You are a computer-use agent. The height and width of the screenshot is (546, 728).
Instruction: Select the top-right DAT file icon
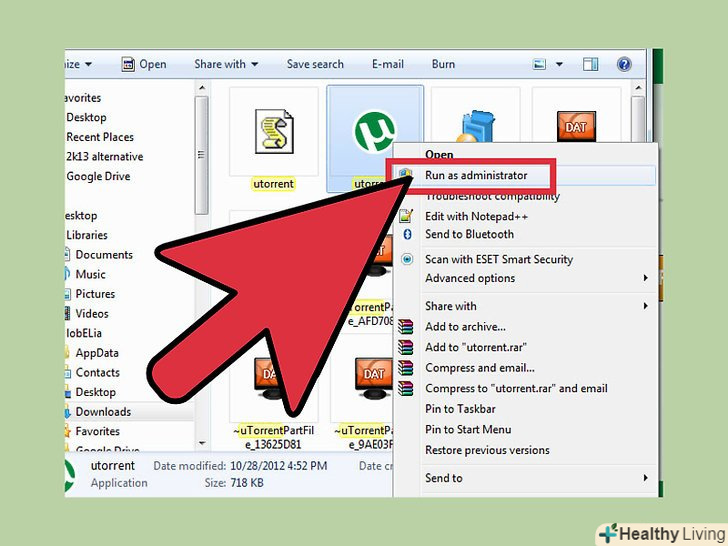576,126
